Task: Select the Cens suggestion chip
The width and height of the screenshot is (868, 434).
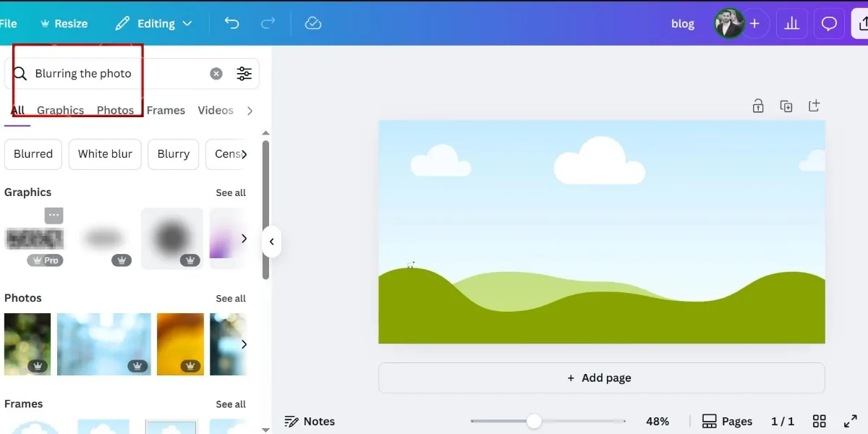Action: 227,154
